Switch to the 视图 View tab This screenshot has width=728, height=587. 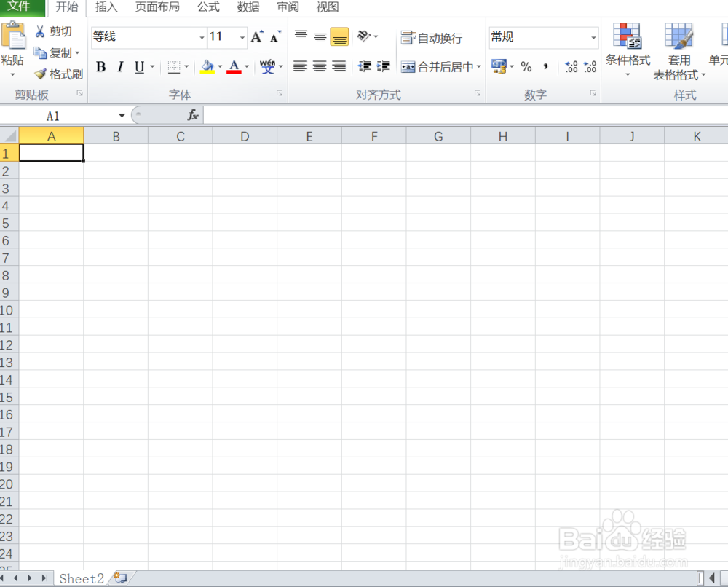click(328, 7)
